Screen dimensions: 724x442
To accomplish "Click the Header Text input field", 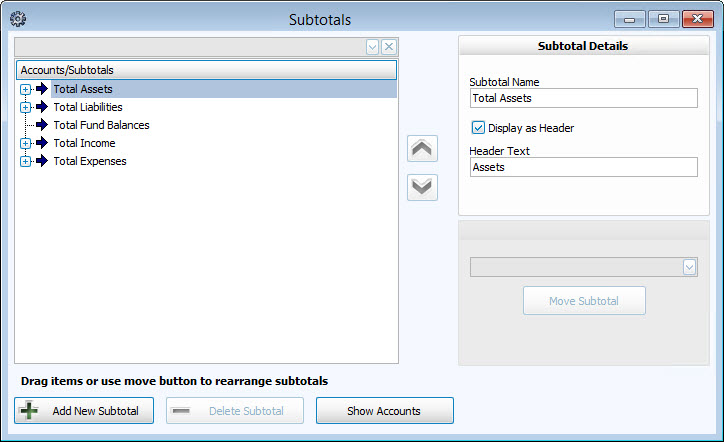I will [583, 167].
